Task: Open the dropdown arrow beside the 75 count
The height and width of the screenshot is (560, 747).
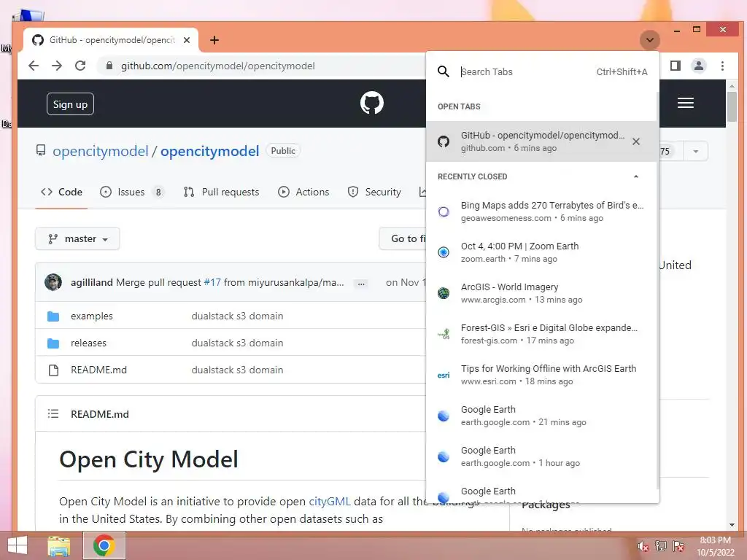Action: [x=695, y=152]
